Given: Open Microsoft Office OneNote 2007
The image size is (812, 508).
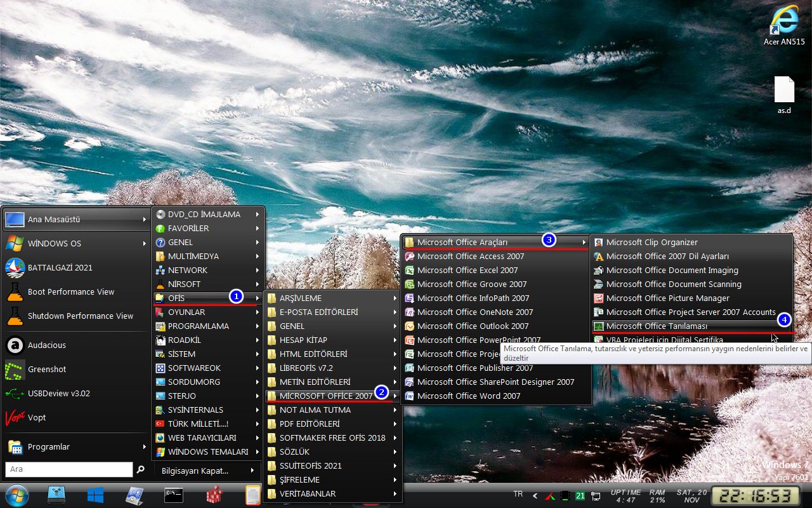Looking at the screenshot, I should coord(496,312).
